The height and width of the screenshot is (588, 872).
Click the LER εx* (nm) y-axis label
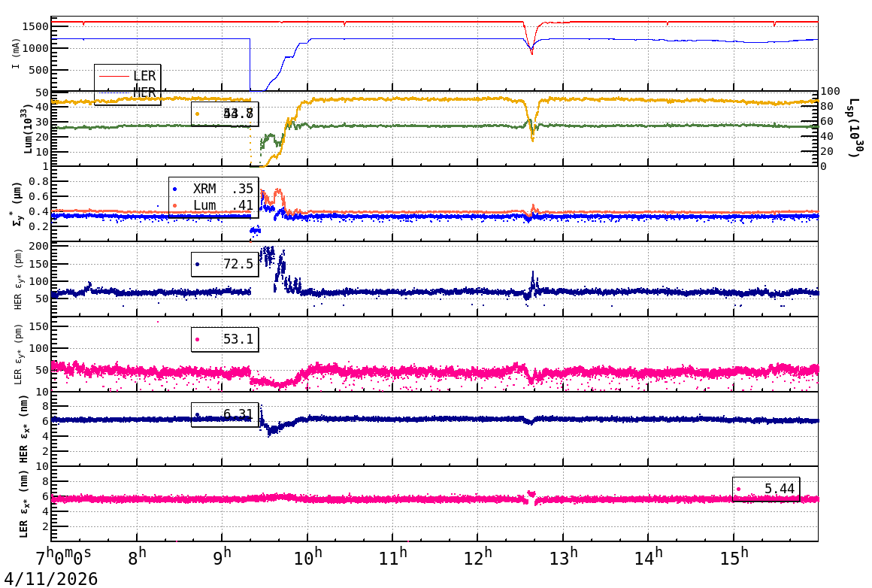tap(23, 504)
